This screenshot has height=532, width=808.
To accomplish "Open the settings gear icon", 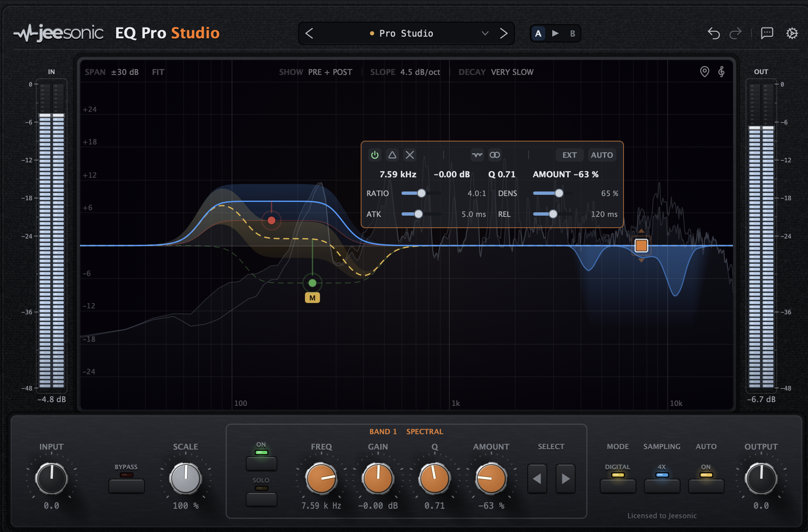I will point(792,33).
